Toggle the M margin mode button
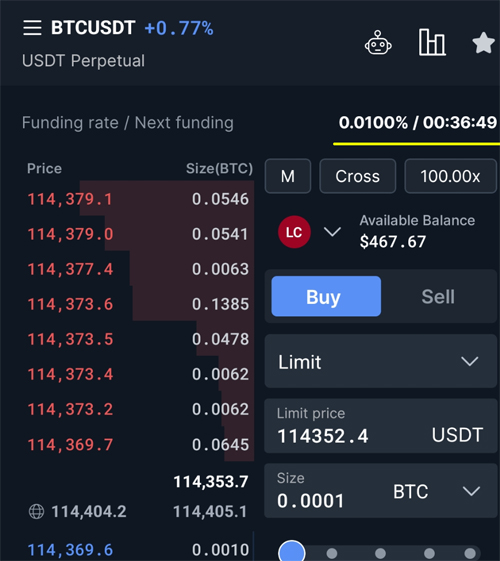Image resolution: width=500 pixels, height=561 pixels. pos(288,176)
